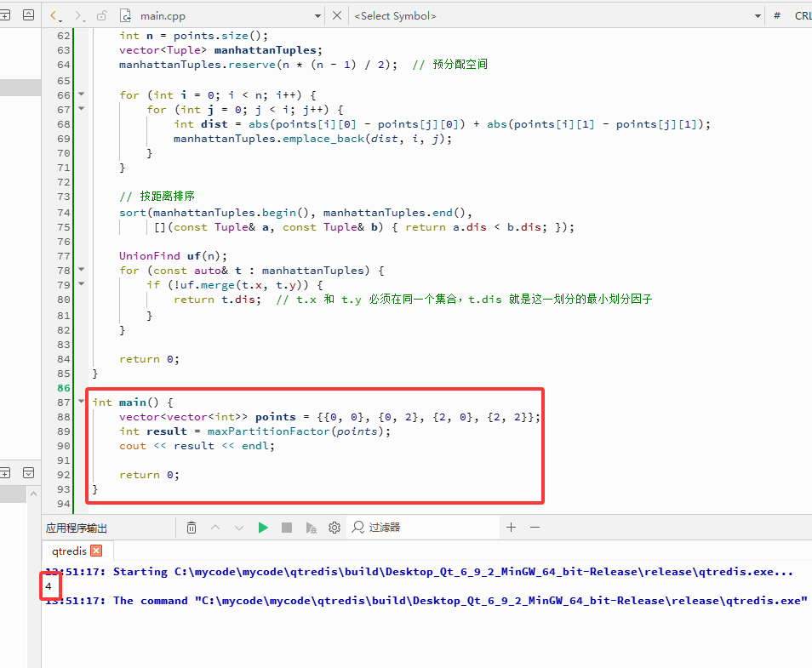The width and height of the screenshot is (812, 668).
Task: Stop the running application
Action: tap(287, 528)
